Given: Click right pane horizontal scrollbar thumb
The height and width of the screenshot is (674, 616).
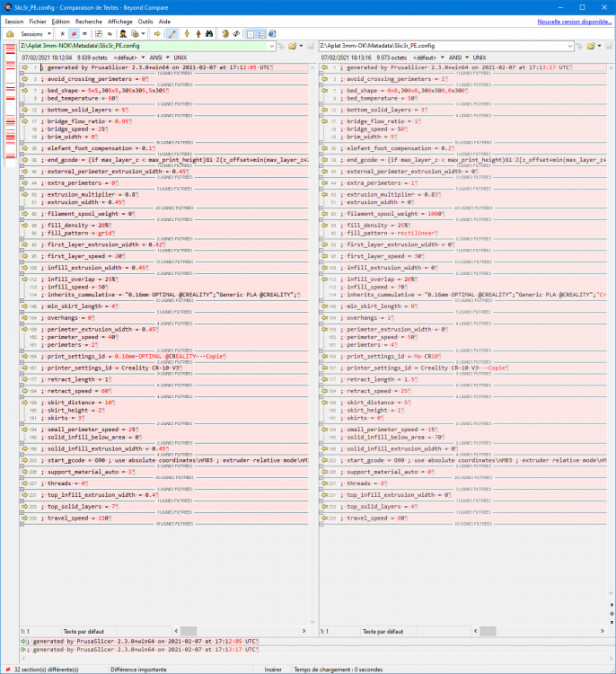Looking at the screenshot, I should pyautogui.click(x=488, y=631).
